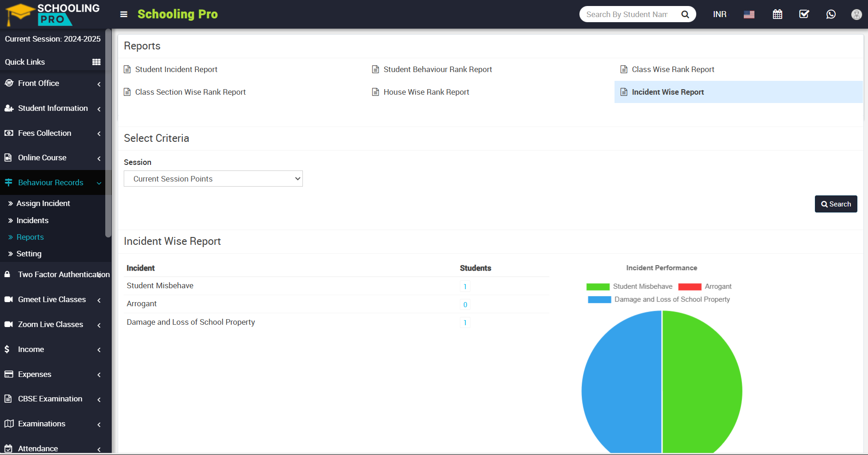Toggle the hamburger sidebar menu

pos(124,14)
